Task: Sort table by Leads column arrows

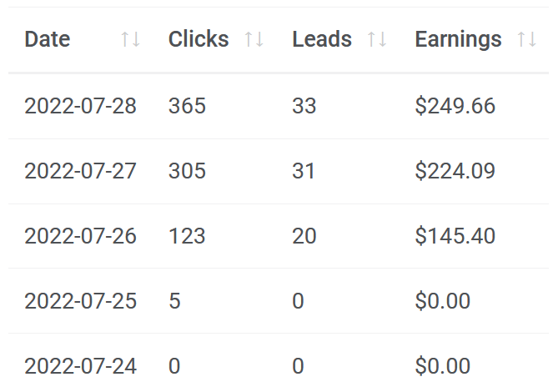Action: click(x=377, y=39)
